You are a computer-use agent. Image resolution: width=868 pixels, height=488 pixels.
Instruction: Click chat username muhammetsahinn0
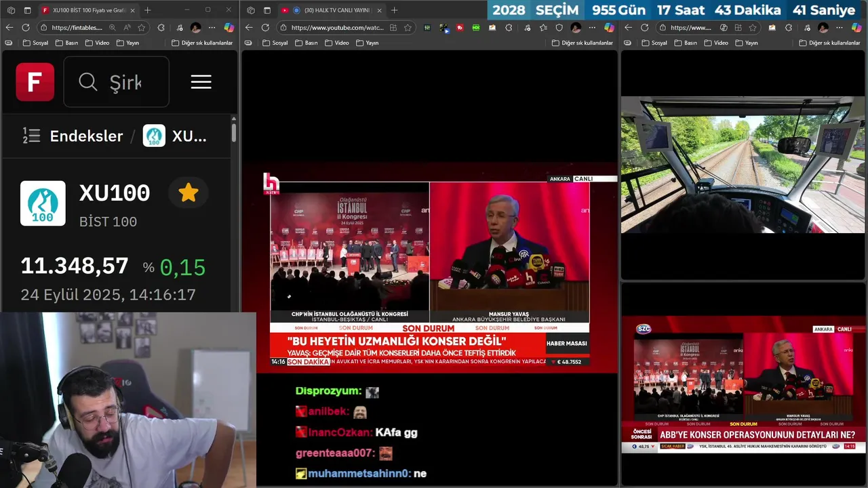coord(359,473)
